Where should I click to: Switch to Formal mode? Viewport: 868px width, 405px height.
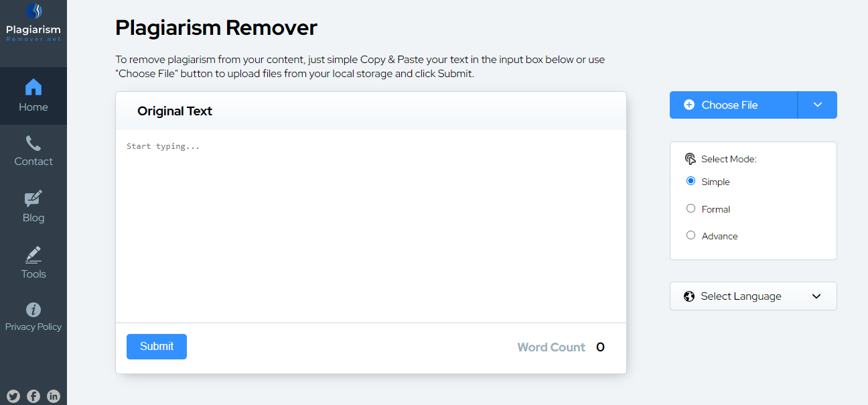click(x=691, y=208)
